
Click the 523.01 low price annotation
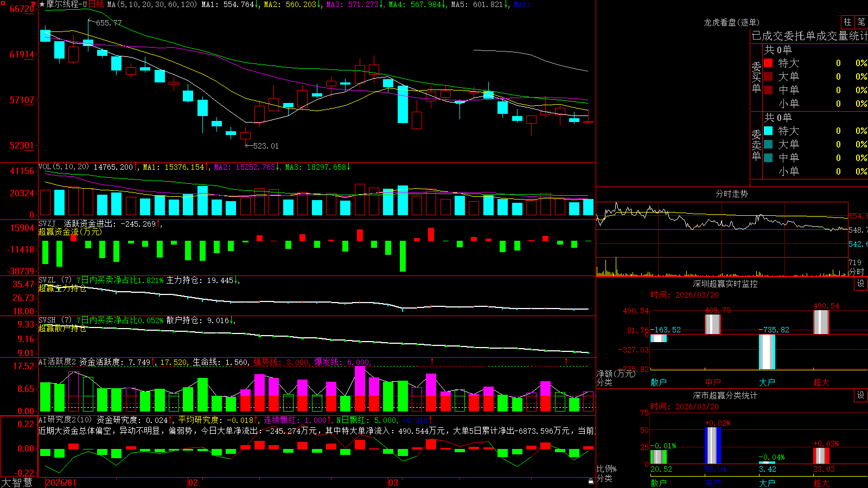coord(266,146)
